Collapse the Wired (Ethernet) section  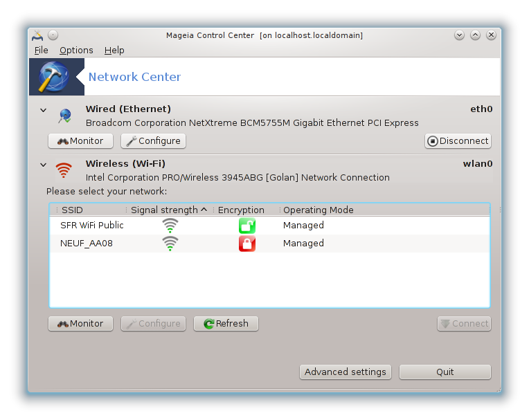click(43, 110)
